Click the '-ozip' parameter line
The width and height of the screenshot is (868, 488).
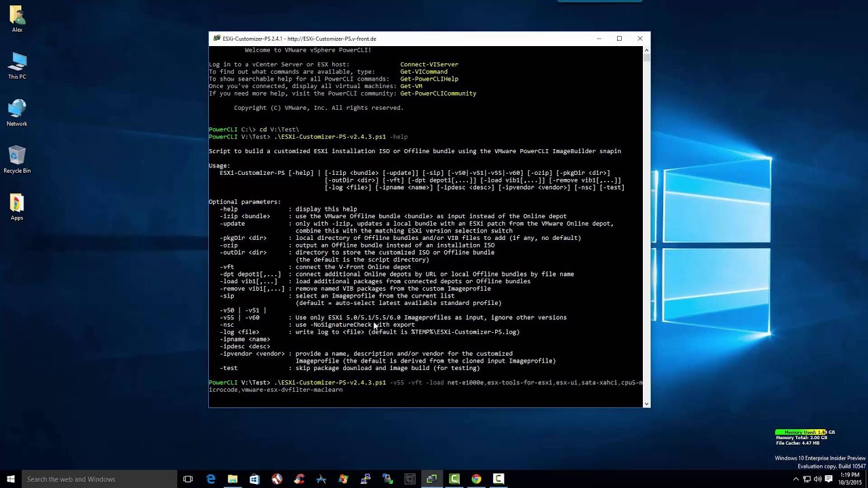point(357,245)
